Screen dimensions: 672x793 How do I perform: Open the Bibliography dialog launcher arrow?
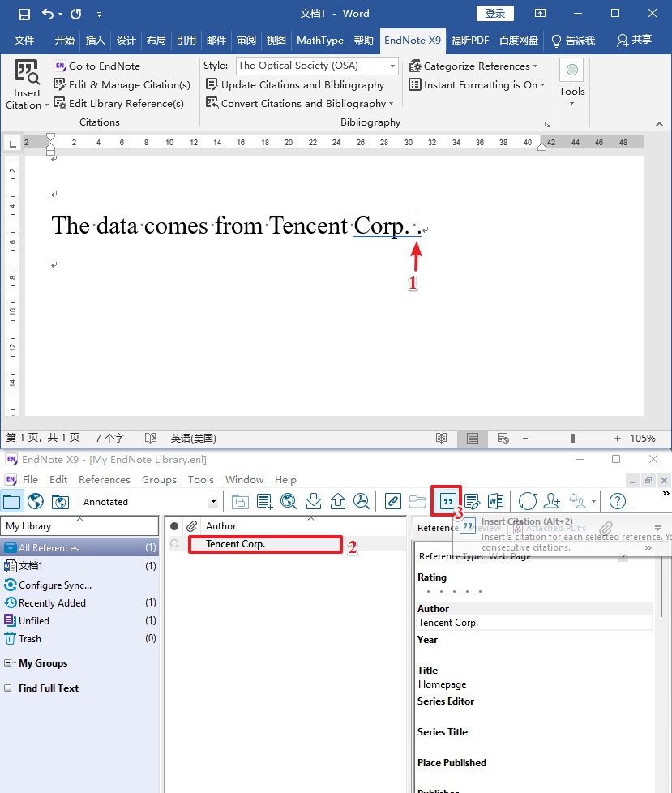click(x=547, y=124)
